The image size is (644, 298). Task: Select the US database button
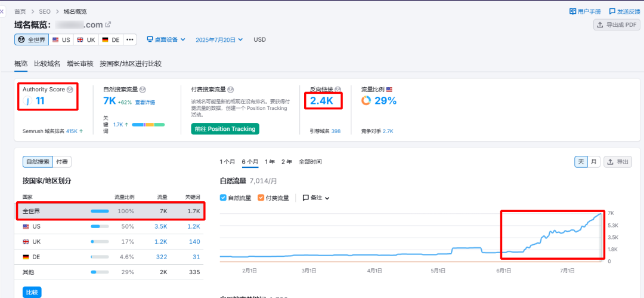pyautogui.click(x=61, y=40)
